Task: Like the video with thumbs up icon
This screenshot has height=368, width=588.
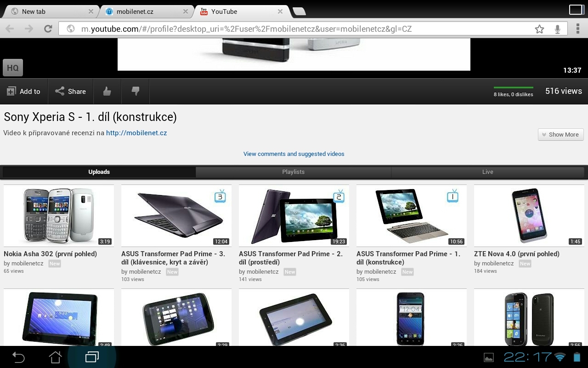Action: 107,91
